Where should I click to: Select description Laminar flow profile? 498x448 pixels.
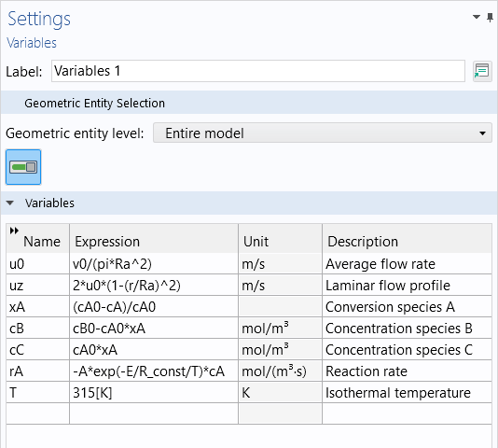[407, 286]
